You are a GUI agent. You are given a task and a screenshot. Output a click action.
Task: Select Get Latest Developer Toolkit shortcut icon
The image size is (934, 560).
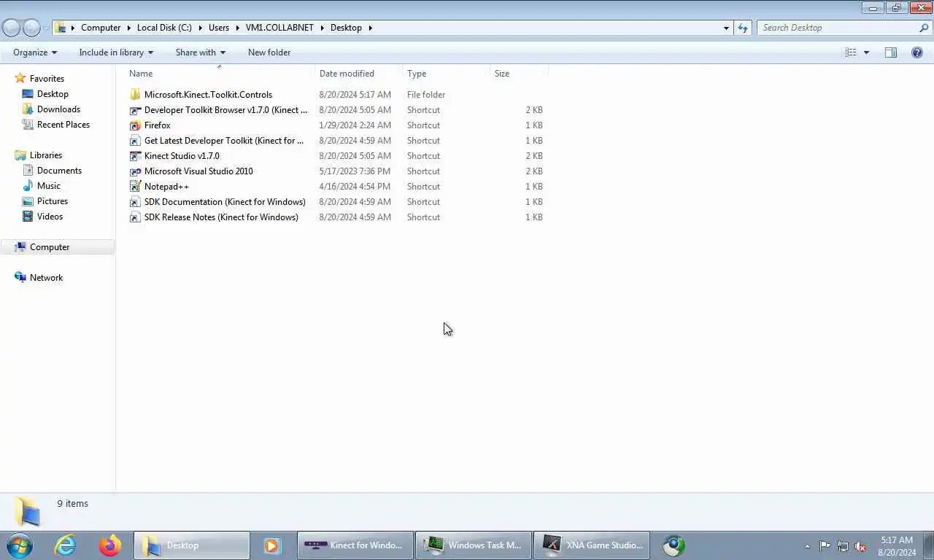[x=135, y=141]
